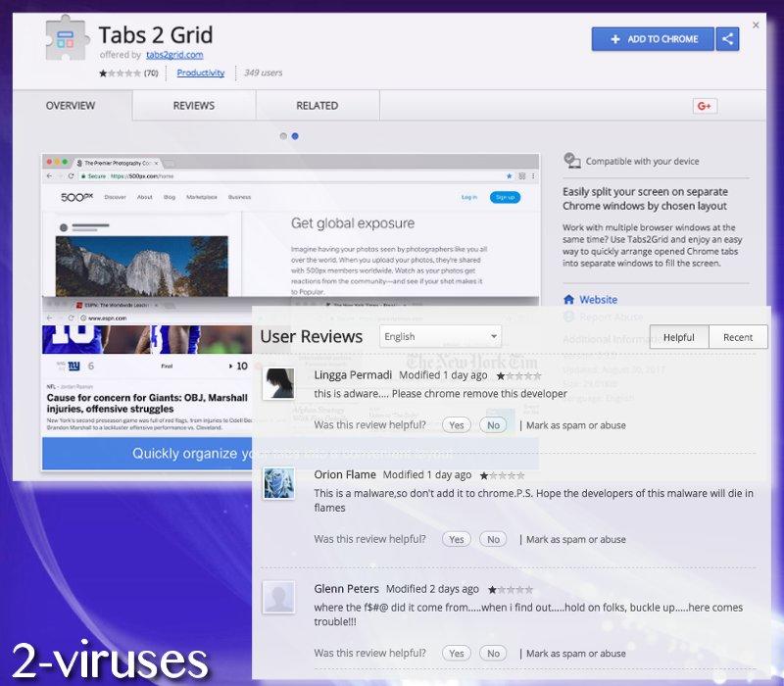784x686 pixels.
Task: Click the home icon next to Website
Action: point(569,299)
